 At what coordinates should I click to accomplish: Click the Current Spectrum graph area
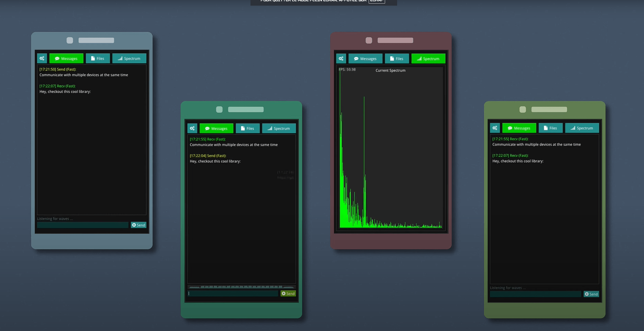391,148
